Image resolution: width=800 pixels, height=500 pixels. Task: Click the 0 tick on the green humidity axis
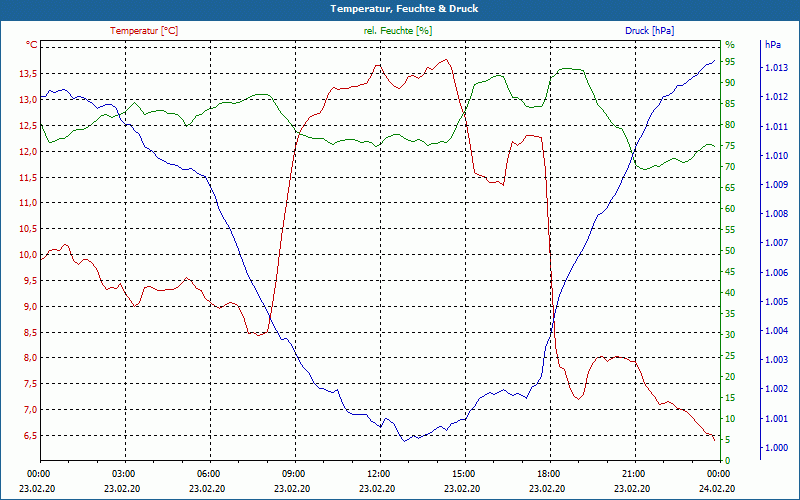(x=728, y=461)
